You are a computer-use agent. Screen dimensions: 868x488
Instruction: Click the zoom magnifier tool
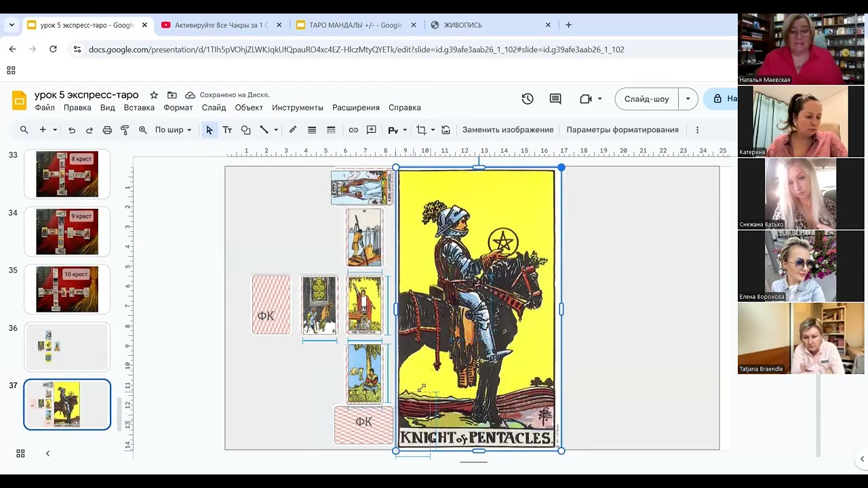[x=143, y=130]
